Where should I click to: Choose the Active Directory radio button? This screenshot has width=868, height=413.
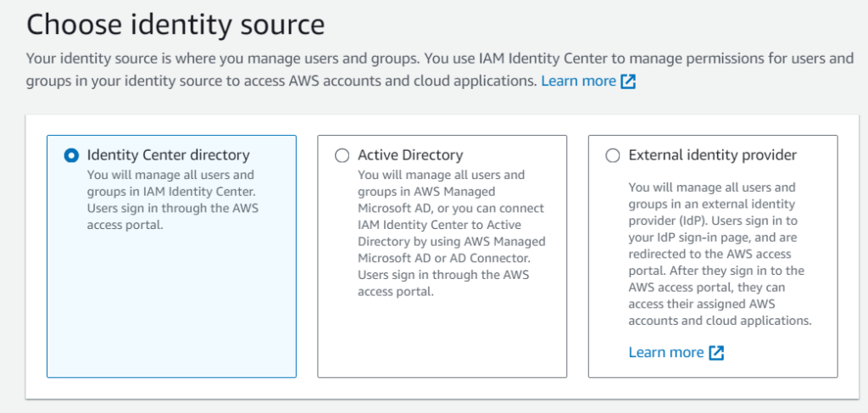[x=342, y=155]
